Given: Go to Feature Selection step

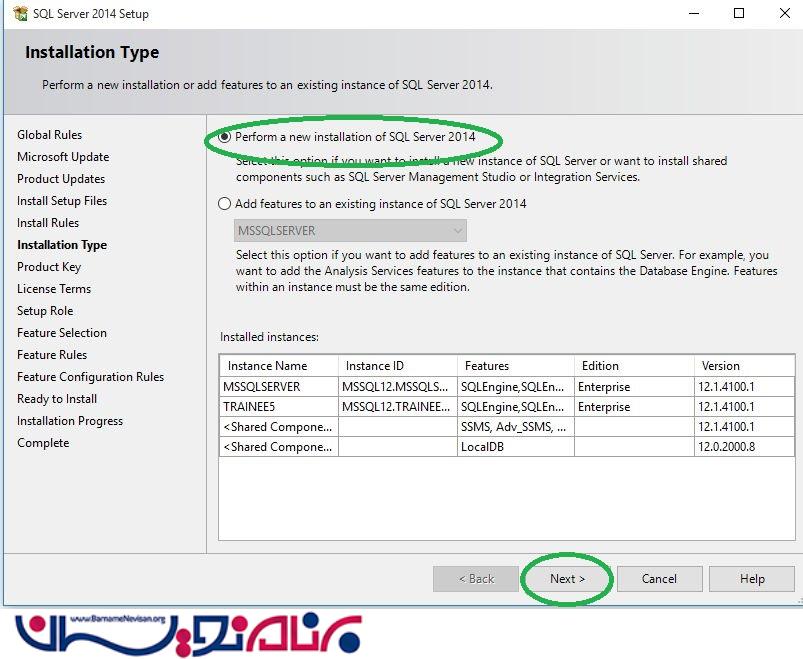Looking at the screenshot, I should (62, 333).
